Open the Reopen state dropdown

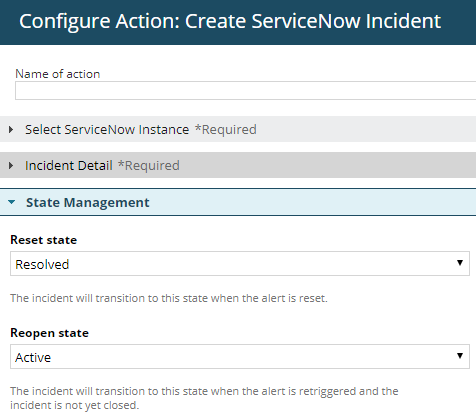pos(240,357)
